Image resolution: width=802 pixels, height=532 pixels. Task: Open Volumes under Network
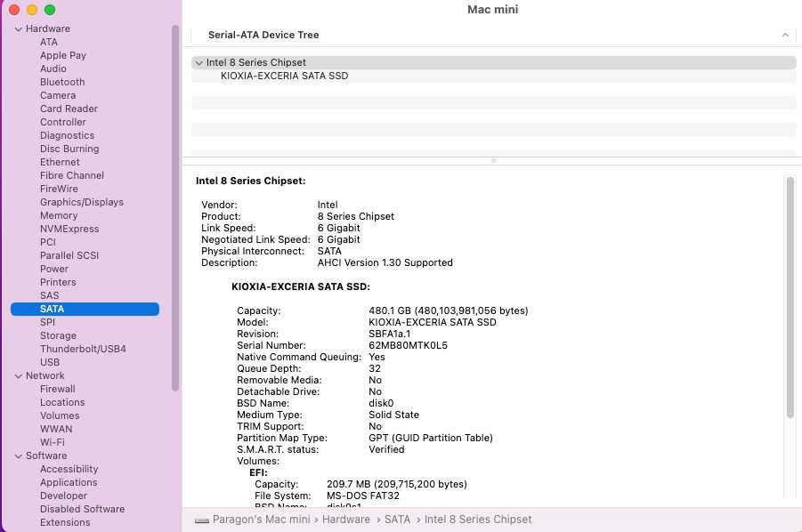(60, 415)
